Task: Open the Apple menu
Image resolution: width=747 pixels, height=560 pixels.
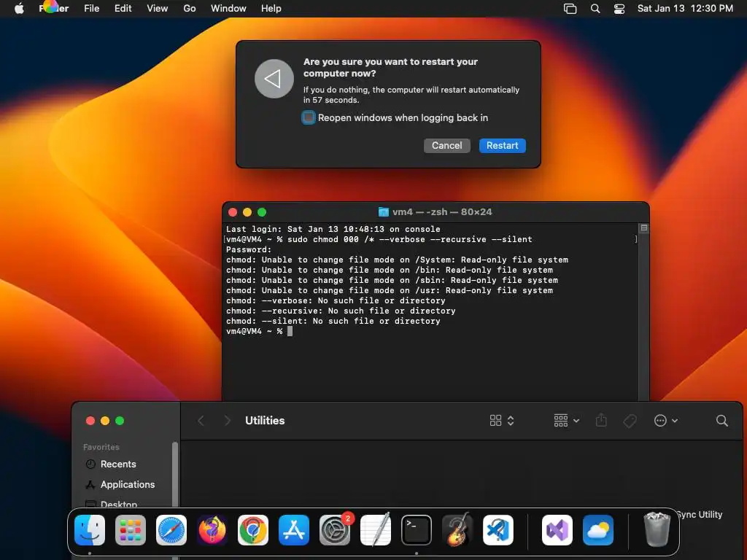Action: pyautogui.click(x=19, y=9)
